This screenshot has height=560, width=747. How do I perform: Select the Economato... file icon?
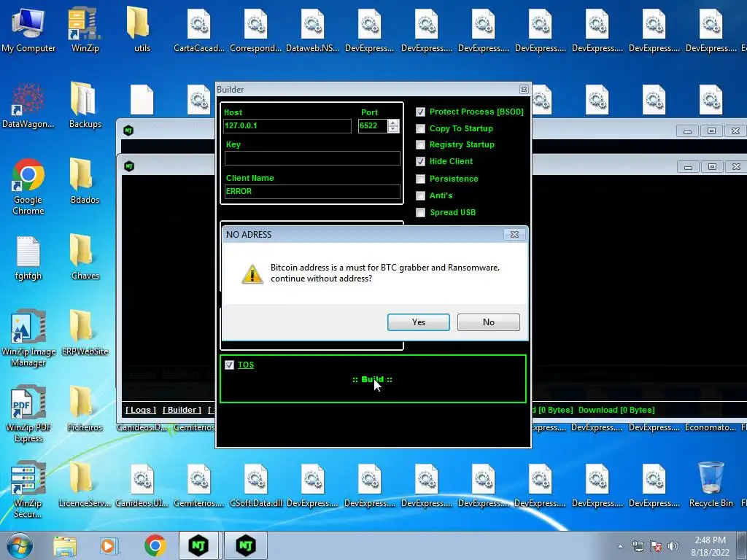point(711,427)
